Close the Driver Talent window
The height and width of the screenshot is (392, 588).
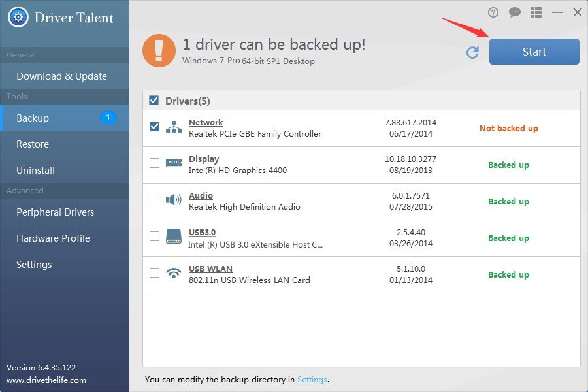[x=578, y=13]
